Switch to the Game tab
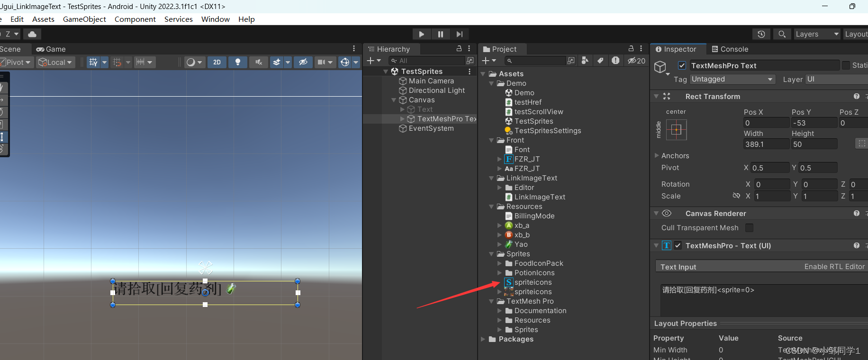The image size is (868, 360). (x=51, y=49)
